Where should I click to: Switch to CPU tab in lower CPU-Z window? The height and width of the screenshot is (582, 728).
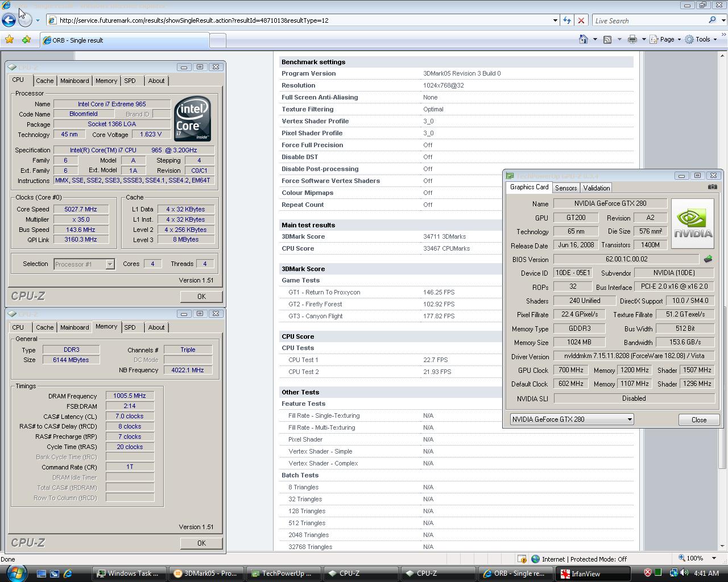(x=18, y=327)
